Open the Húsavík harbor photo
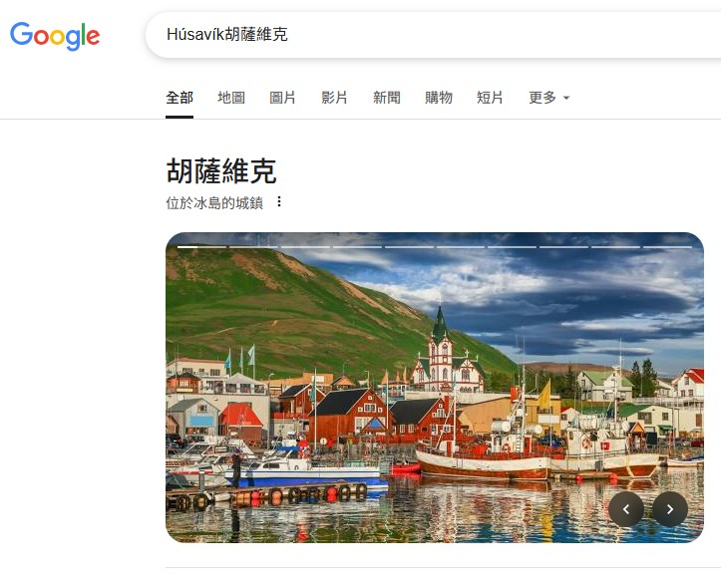The image size is (721, 588). point(435,388)
